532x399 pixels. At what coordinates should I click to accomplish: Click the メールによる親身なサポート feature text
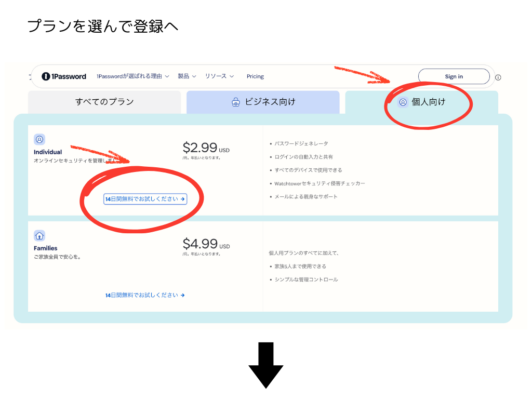[x=306, y=197]
